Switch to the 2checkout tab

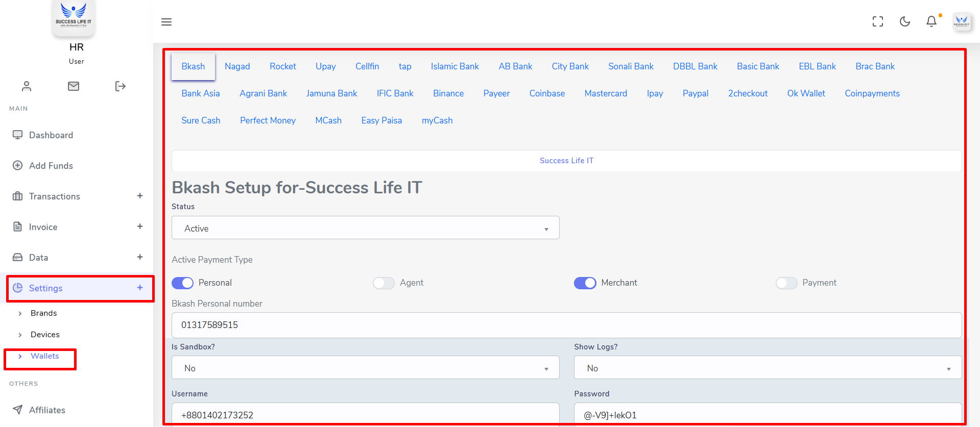pos(748,93)
